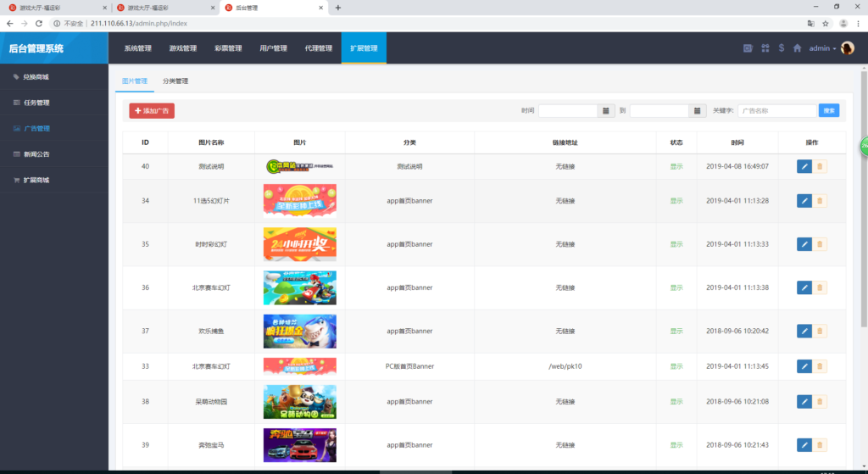Delete the 奔驰宝马 ad with ID 39
This screenshot has width=868, height=474.
click(820, 445)
